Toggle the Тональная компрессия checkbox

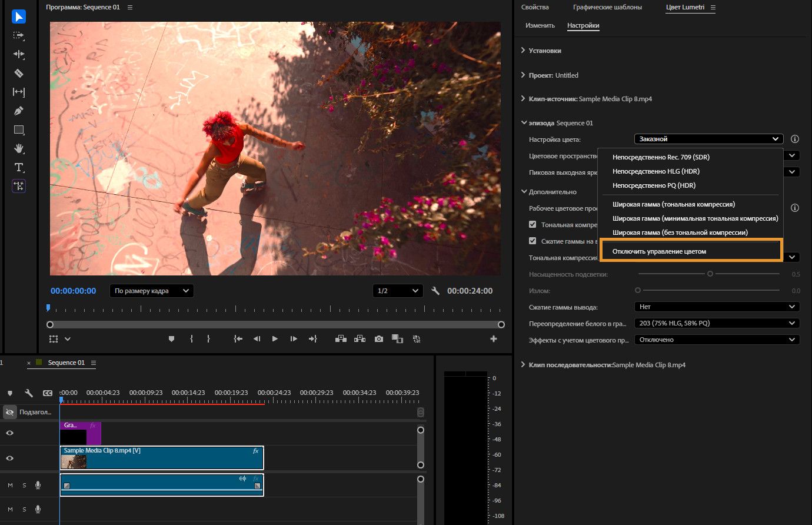(533, 225)
